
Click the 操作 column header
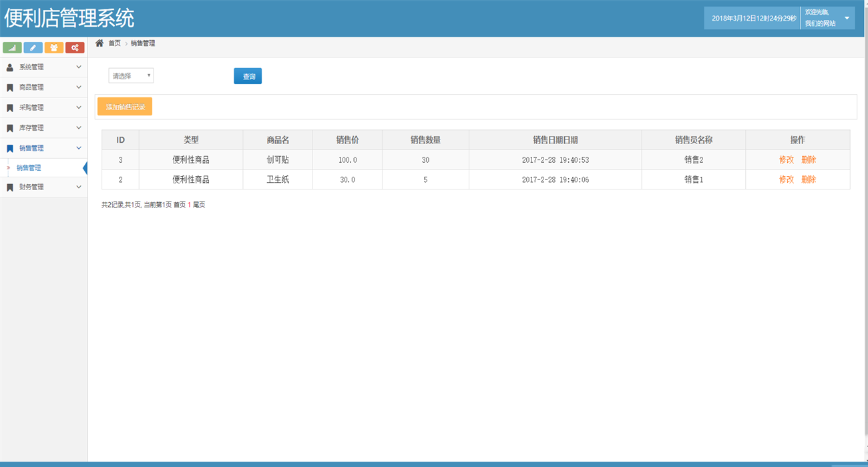[798, 140]
